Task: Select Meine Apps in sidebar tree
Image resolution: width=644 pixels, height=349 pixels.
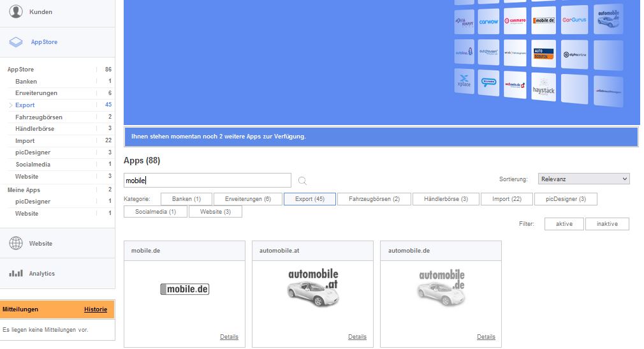Action: 24,190
